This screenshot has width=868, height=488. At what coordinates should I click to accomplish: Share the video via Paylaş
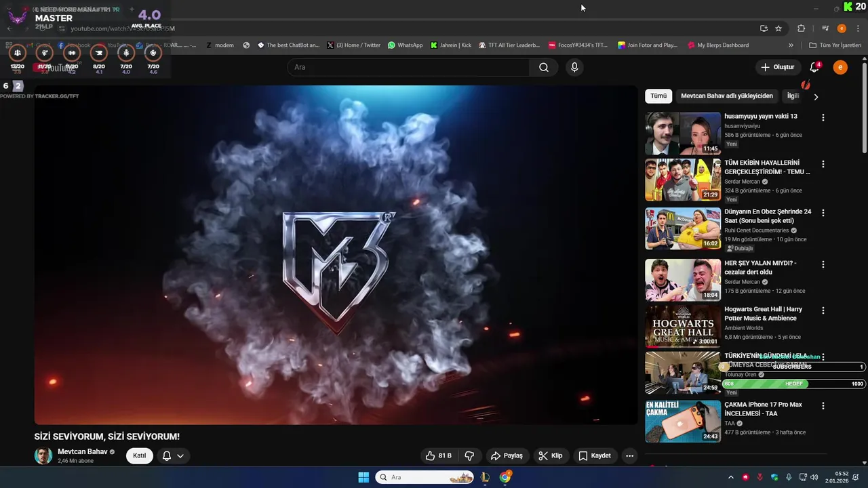coord(507,455)
